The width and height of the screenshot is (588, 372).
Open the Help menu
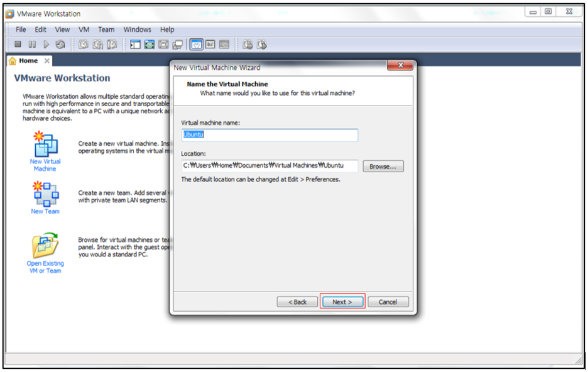(167, 30)
